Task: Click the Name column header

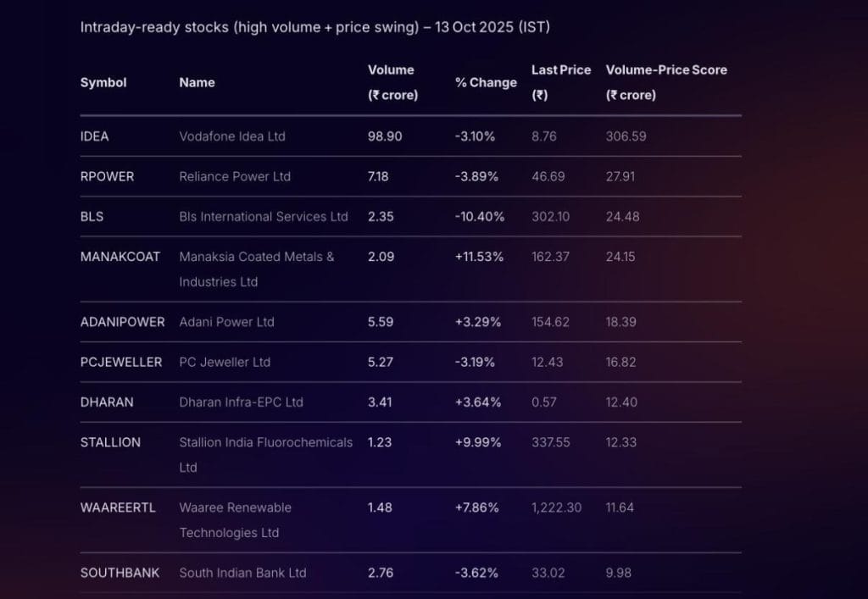Action: pos(197,82)
